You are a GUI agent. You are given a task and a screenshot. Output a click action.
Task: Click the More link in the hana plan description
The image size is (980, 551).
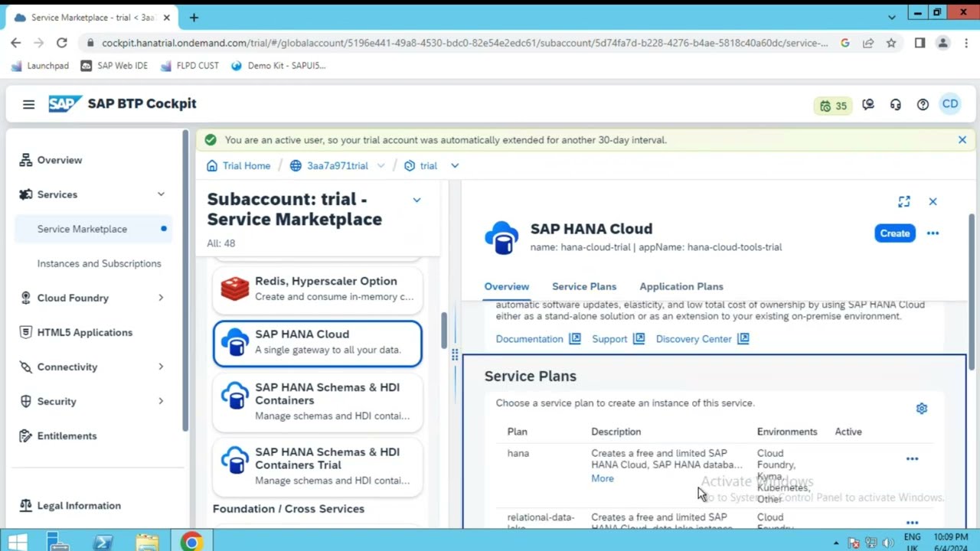point(603,478)
